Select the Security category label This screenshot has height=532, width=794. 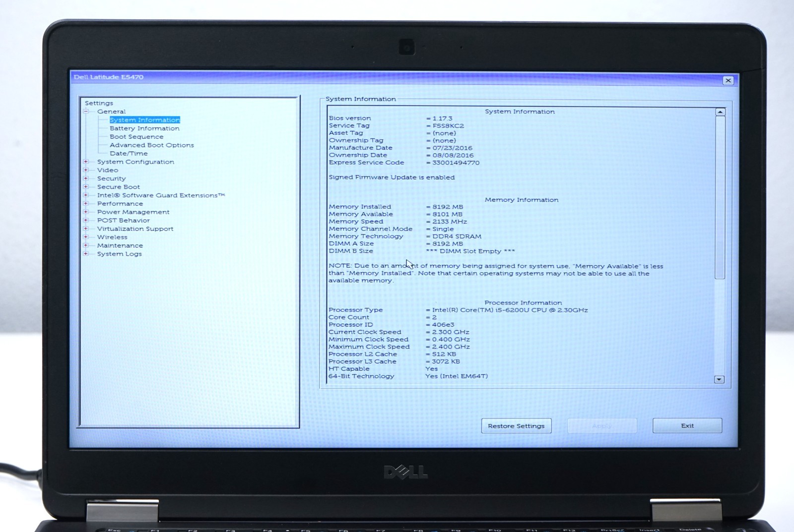coord(111,178)
